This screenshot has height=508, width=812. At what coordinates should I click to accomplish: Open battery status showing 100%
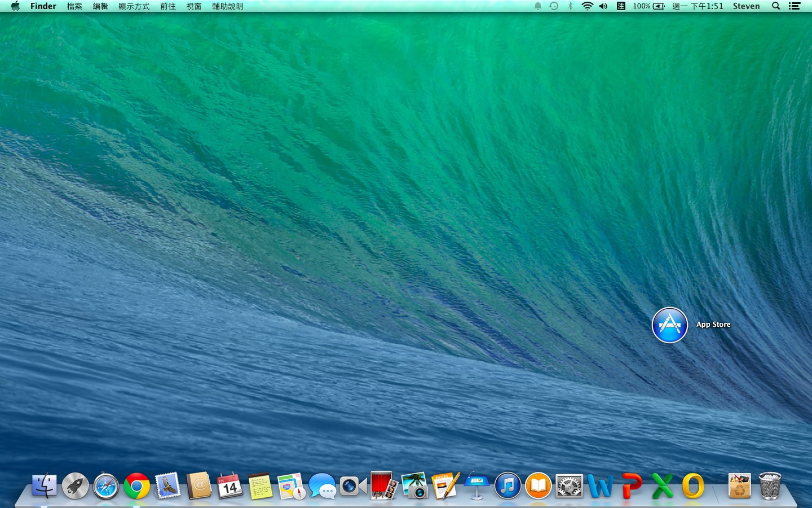point(648,6)
